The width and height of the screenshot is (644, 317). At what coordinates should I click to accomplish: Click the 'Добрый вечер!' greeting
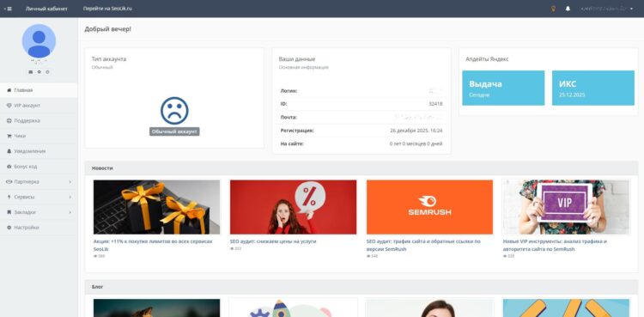click(108, 29)
